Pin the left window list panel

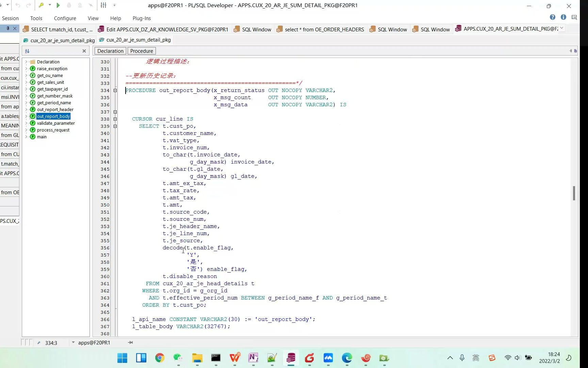pyautogui.click(x=8, y=28)
